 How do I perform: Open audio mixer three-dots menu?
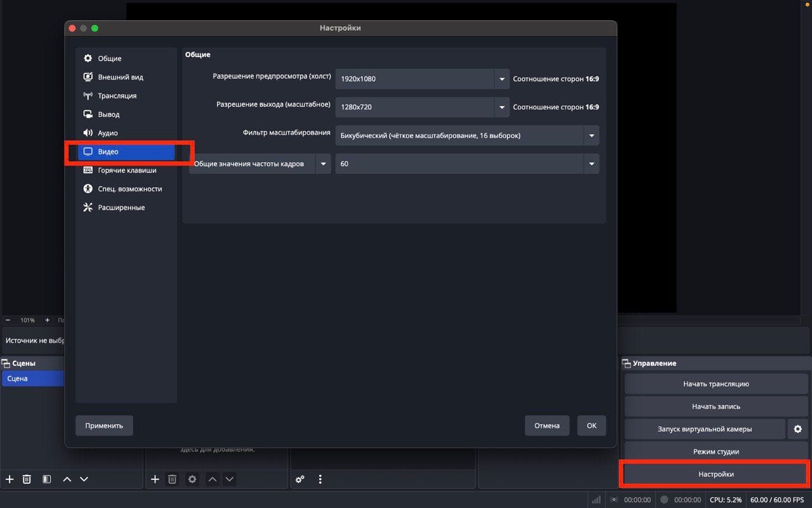320,479
